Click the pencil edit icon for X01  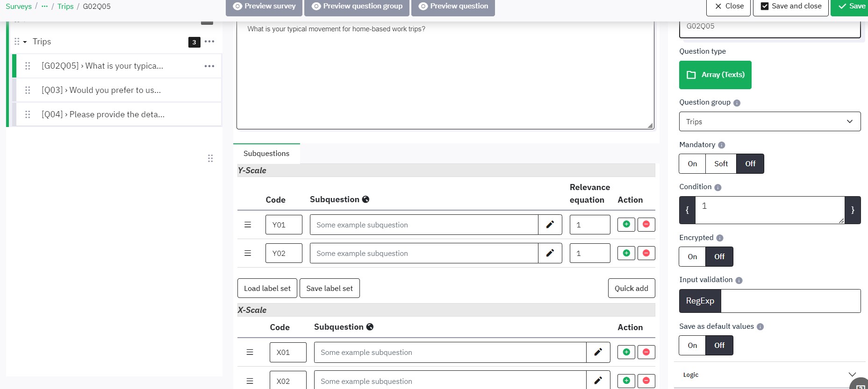tap(598, 352)
